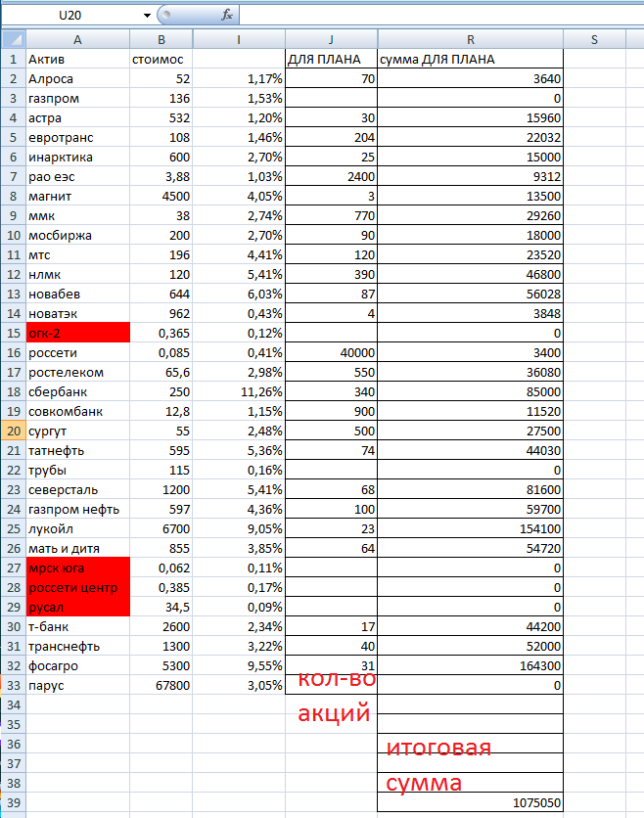Click the 'ДЛЯ ПЛАНА' header cell

click(332, 59)
